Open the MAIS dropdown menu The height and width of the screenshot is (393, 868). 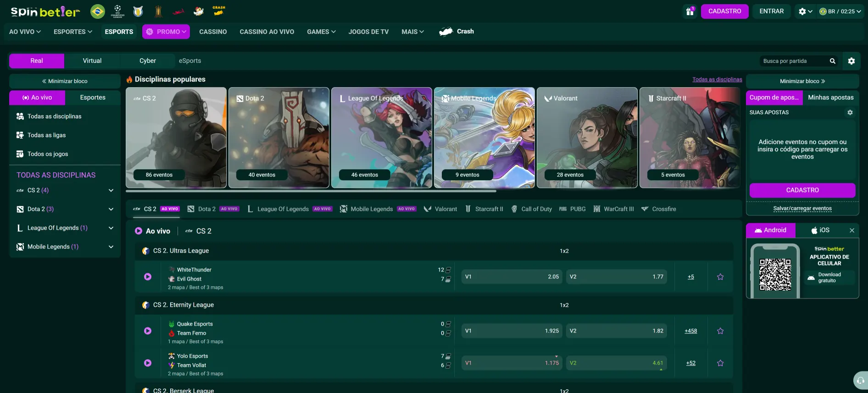click(x=413, y=32)
